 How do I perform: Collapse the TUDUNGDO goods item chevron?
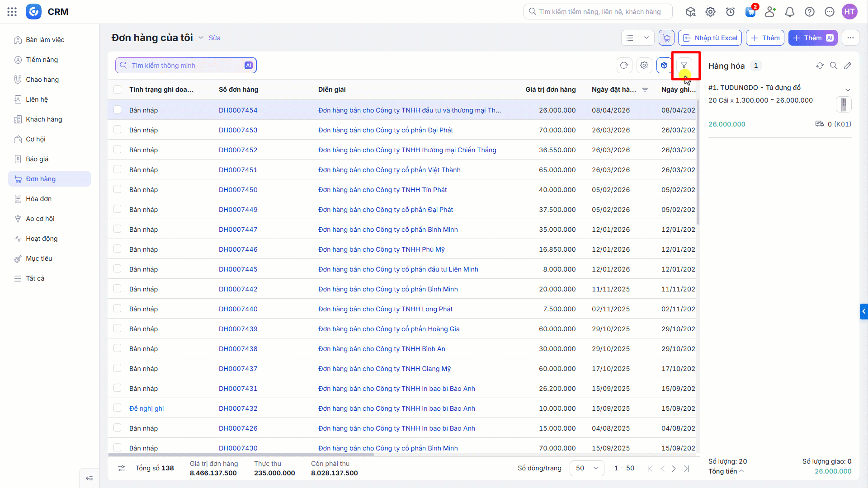point(848,90)
